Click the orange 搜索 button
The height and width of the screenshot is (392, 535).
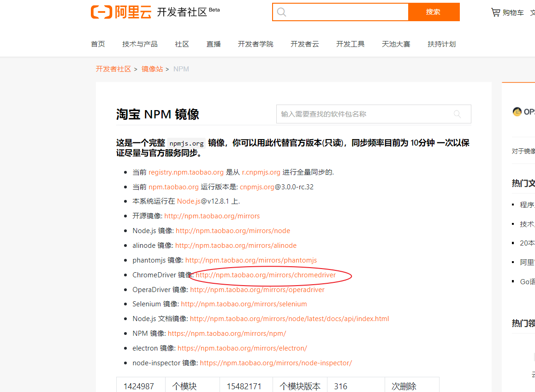(x=434, y=12)
